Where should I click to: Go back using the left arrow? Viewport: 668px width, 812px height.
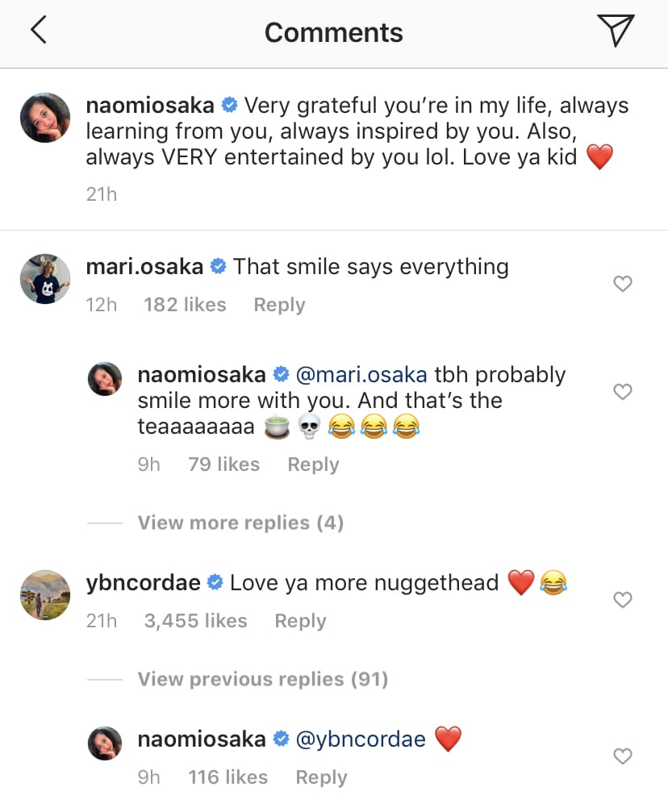(x=39, y=31)
